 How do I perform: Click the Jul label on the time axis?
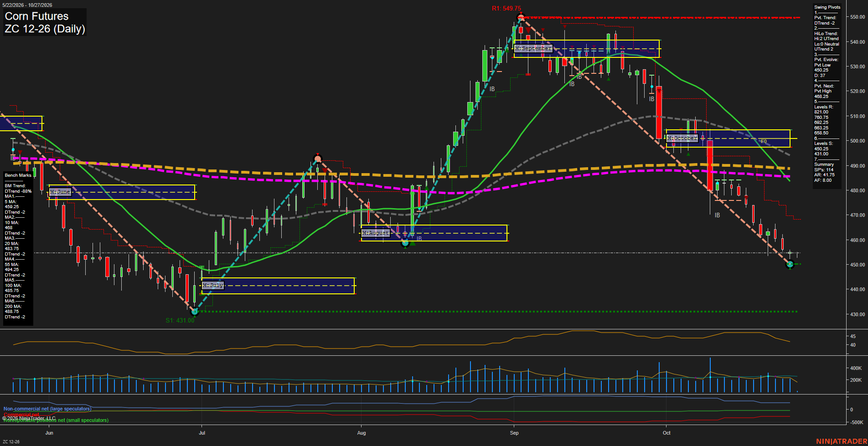pos(202,433)
